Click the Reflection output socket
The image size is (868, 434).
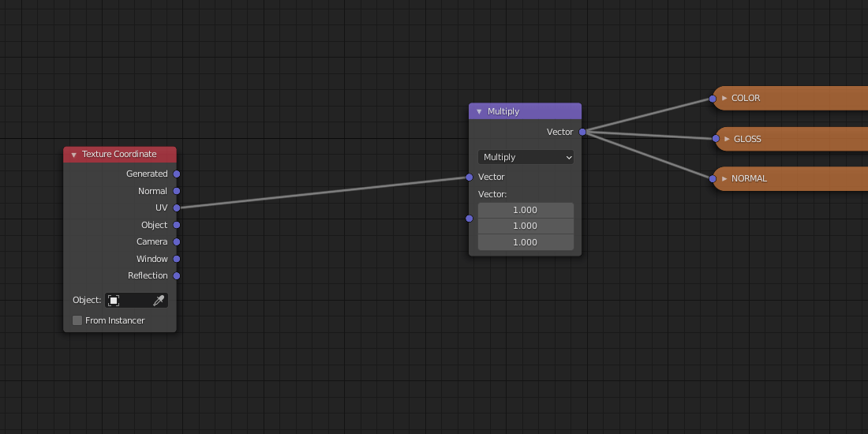(177, 275)
